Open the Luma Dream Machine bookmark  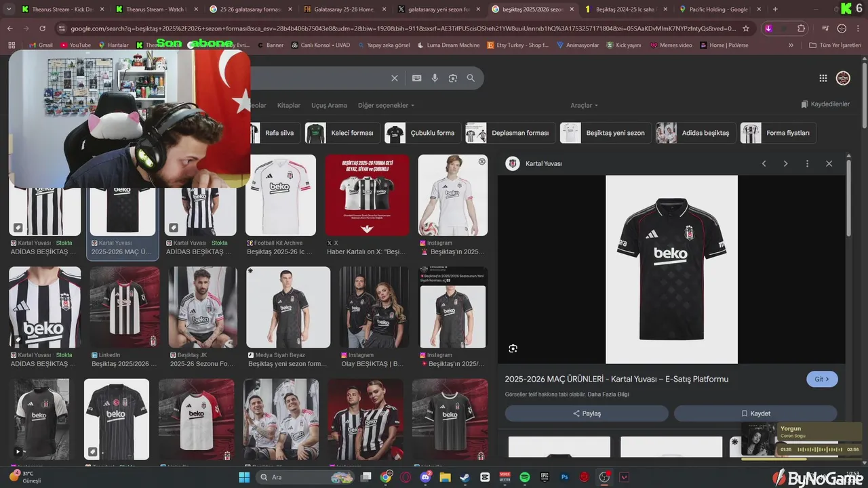448,45
